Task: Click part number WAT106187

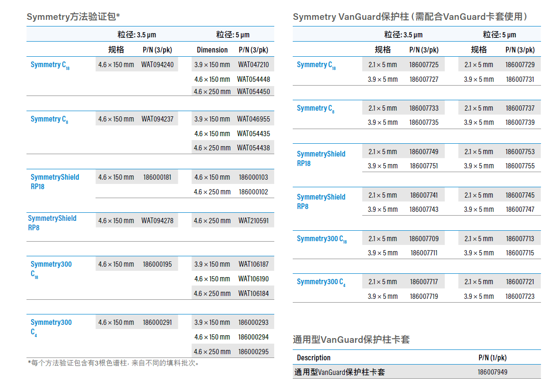Action: tap(253, 264)
